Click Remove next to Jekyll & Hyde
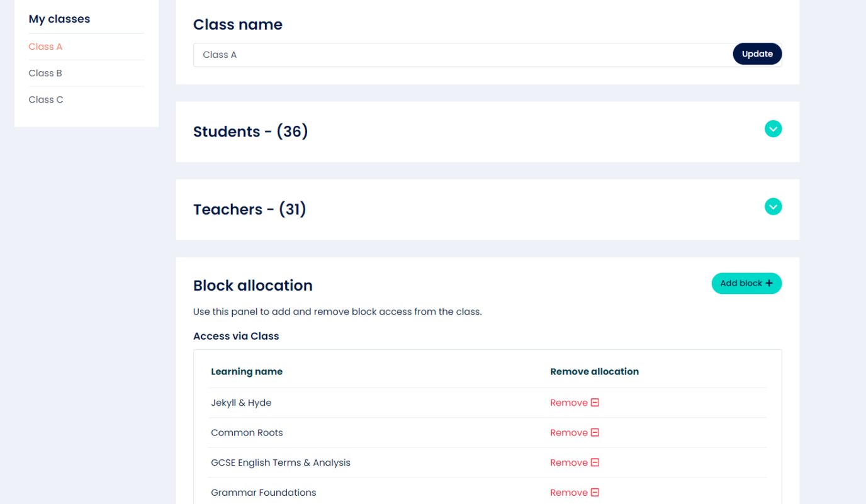 (x=568, y=402)
